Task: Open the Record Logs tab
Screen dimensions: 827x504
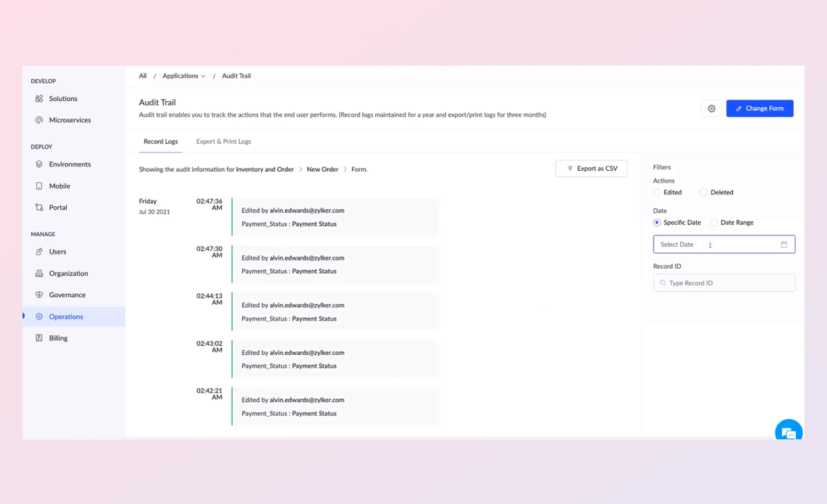Action: tap(160, 142)
